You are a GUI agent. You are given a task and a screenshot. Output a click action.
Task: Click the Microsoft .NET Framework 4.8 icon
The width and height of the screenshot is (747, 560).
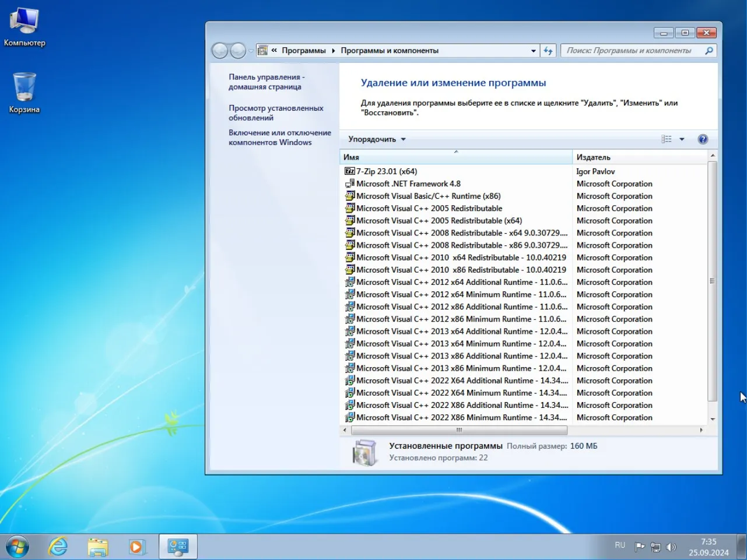[x=350, y=184]
